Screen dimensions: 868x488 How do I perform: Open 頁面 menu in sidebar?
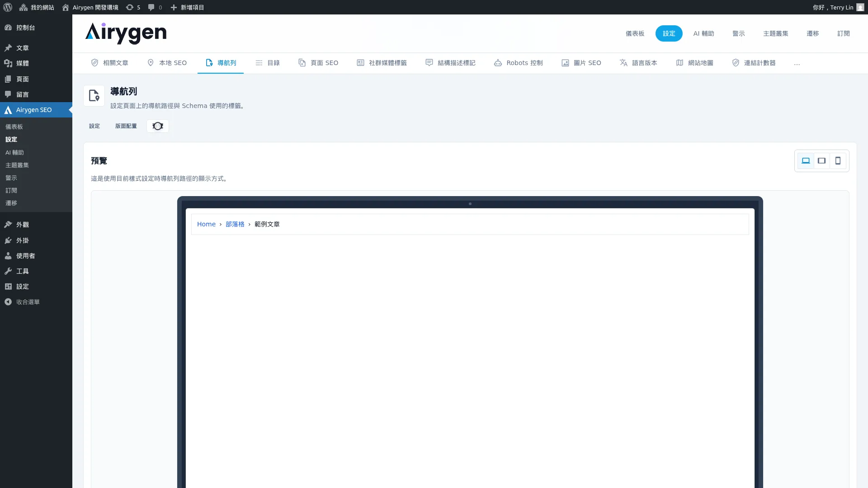[x=36, y=79]
